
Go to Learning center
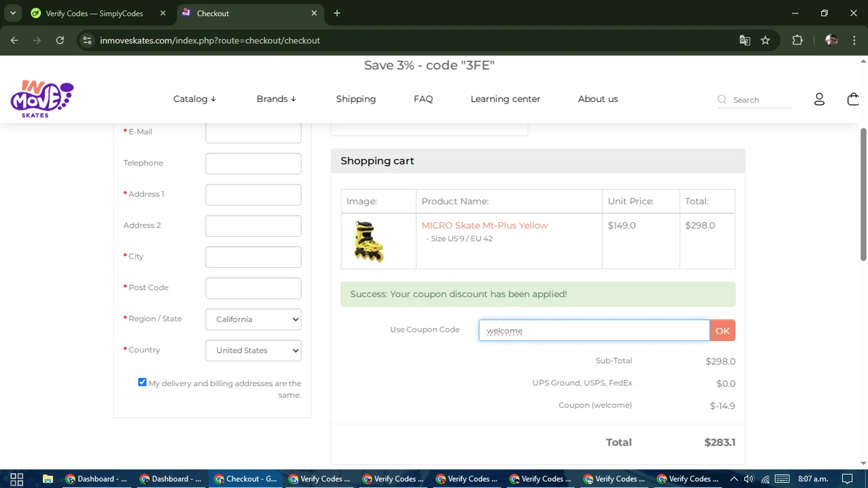pos(505,99)
